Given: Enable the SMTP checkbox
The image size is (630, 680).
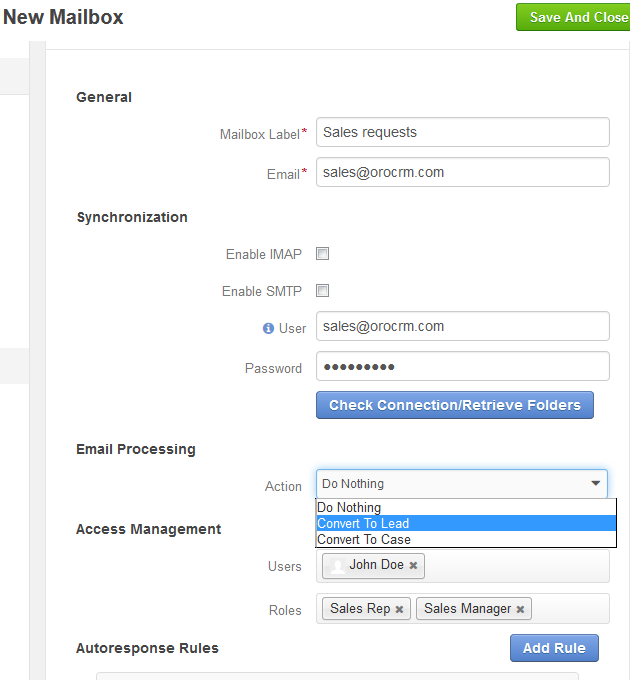Looking at the screenshot, I should 323,291.
